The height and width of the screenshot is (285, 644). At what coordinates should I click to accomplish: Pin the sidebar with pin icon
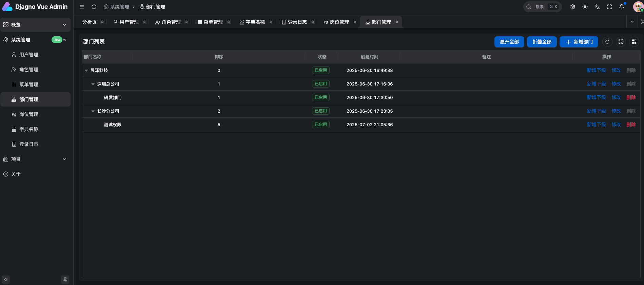click(x=65, y=280)
